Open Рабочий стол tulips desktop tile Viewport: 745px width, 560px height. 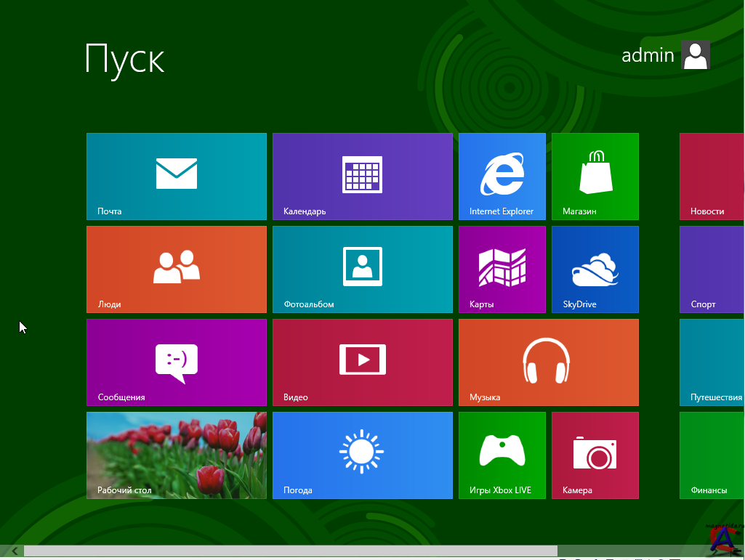pyautogui.click(x=176, y=455)
